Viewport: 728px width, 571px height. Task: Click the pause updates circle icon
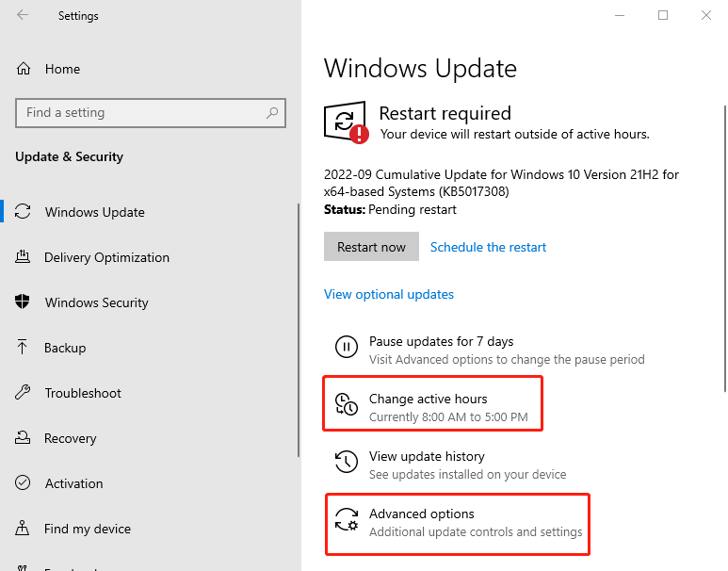[347, 347]
